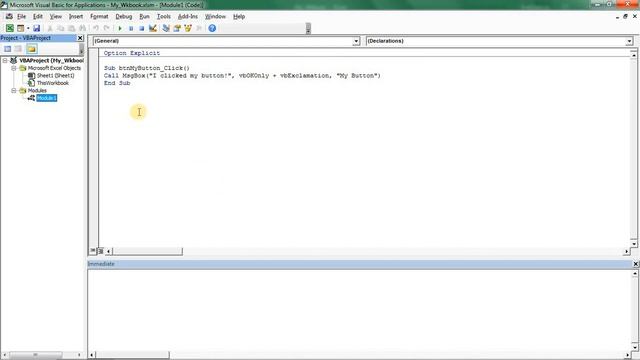Viewport: 640px width, 360px height.
Task: Click the 'End Sub' line
Action: 117,83
